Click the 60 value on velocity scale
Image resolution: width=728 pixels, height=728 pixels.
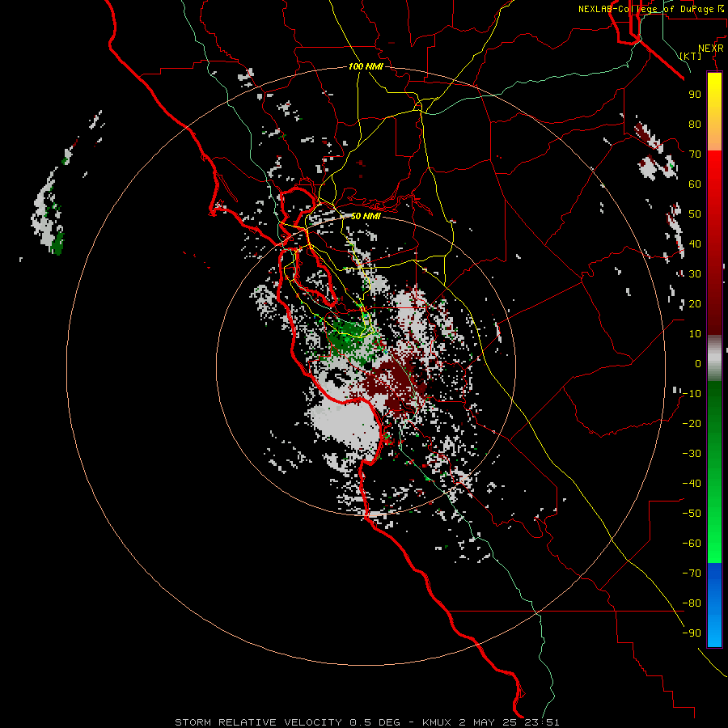tap(695, 184)
